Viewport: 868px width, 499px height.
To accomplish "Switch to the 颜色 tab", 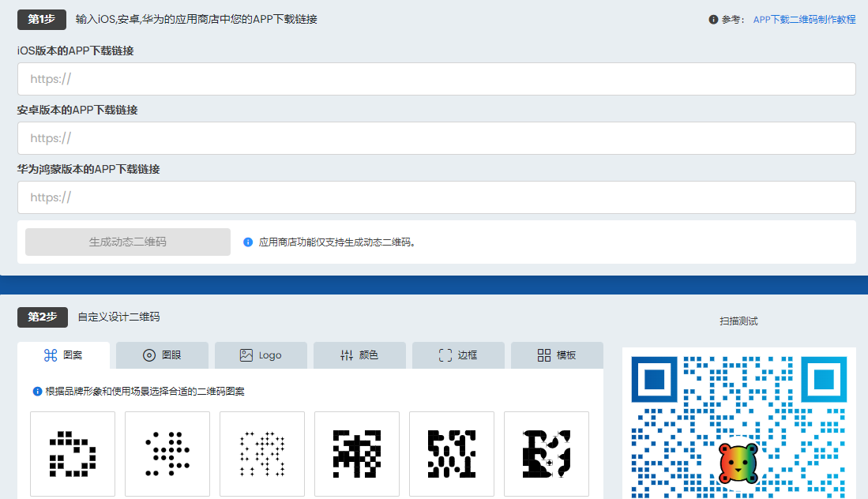I will pos(359,355).
